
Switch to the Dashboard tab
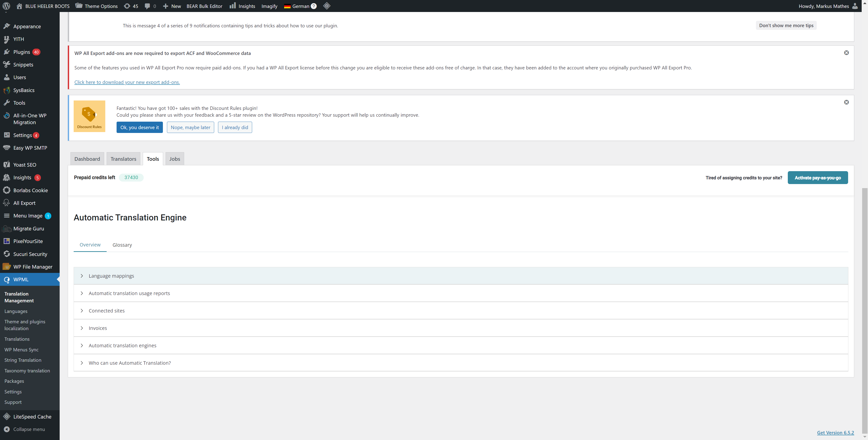(87, 159)
